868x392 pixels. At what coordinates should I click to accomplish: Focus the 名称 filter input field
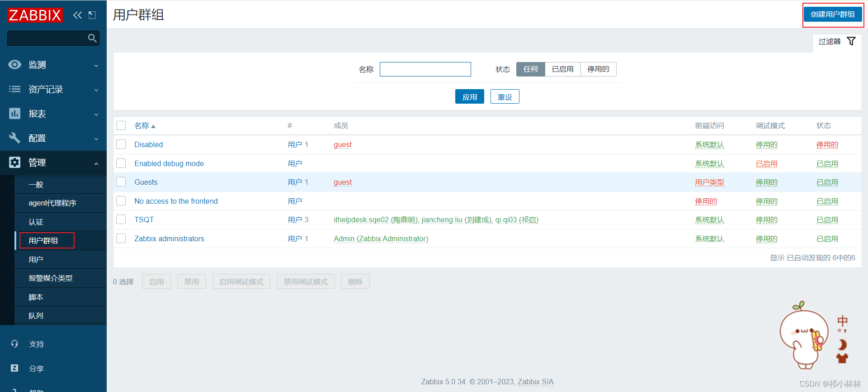(425, 69)
